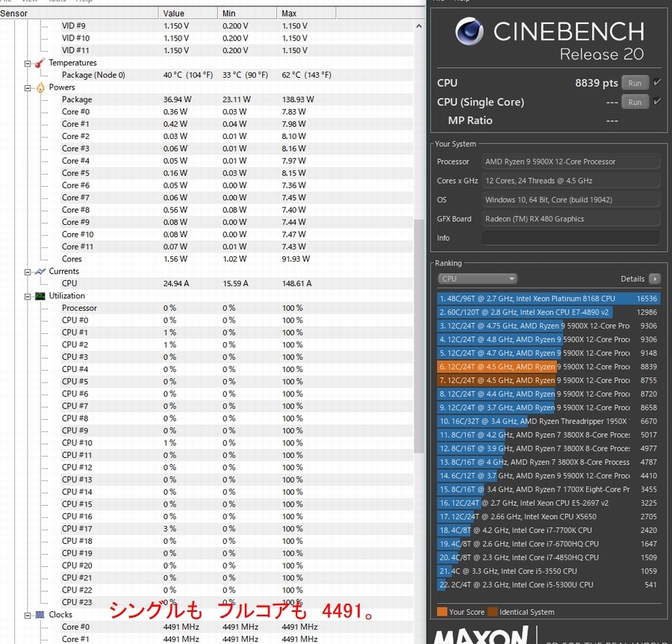Select ranking entry 22 Core i5-5300U

[x=549, y=584]
